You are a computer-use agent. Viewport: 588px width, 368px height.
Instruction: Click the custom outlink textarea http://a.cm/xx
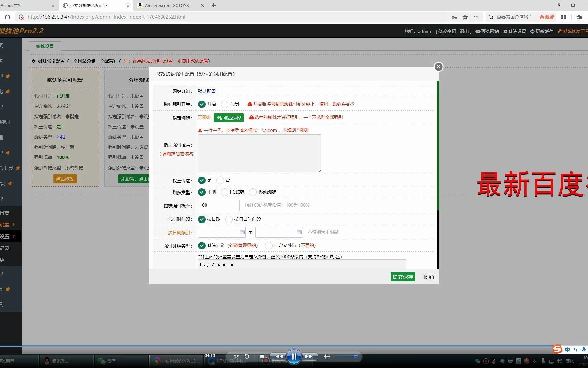click(x=302, y=264)
